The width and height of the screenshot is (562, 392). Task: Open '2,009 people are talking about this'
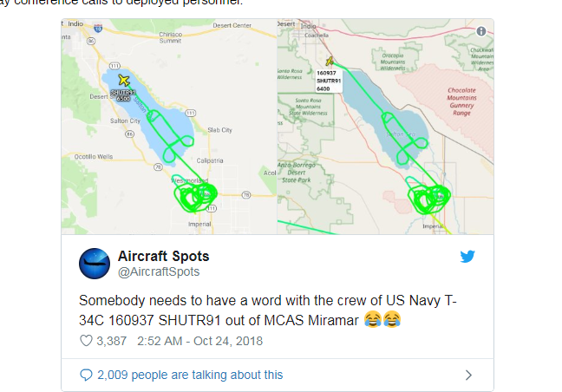(x=190, y=375)
